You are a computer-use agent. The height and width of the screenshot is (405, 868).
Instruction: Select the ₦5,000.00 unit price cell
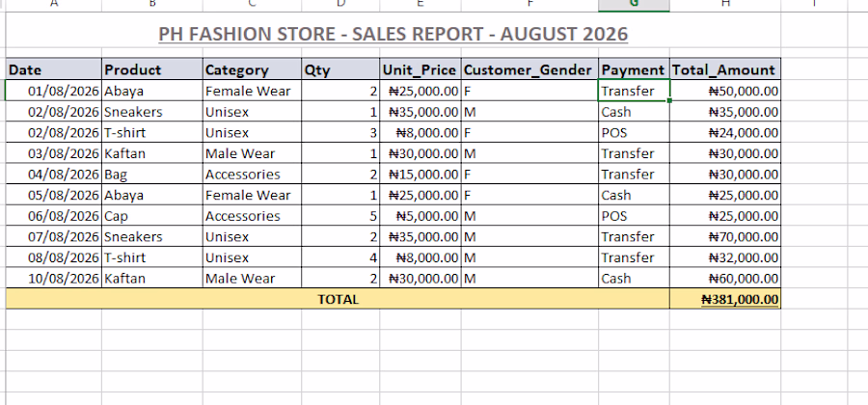click(420, 216)
